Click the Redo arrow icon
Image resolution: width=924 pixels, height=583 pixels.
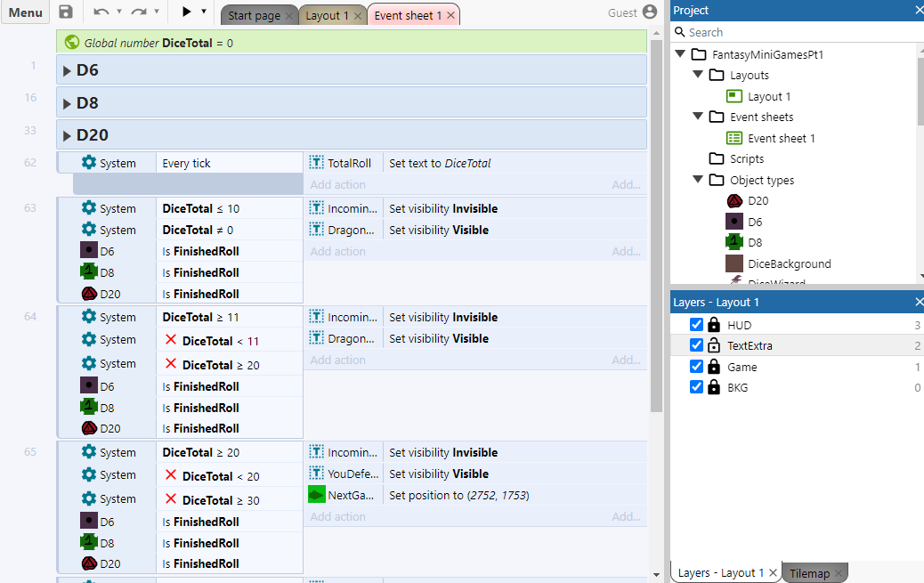(138, 12)
